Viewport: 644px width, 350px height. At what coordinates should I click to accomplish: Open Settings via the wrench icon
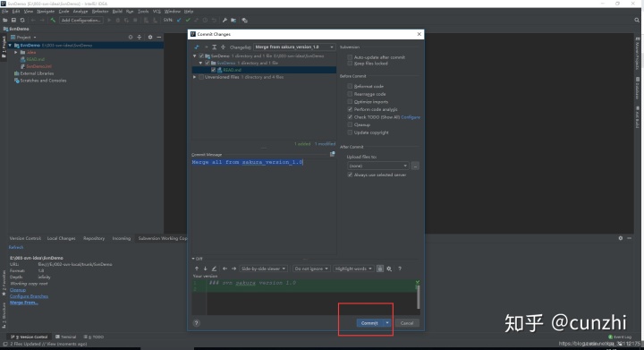click(x=225, y=20)
